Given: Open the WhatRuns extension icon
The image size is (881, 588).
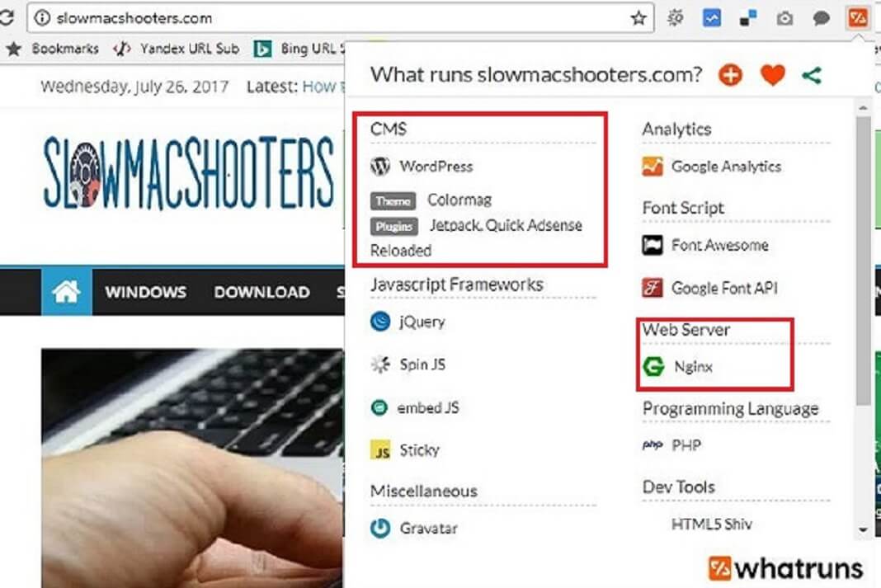Looking at the screenshot, I should pyautogui.click(x=857, y=16).
